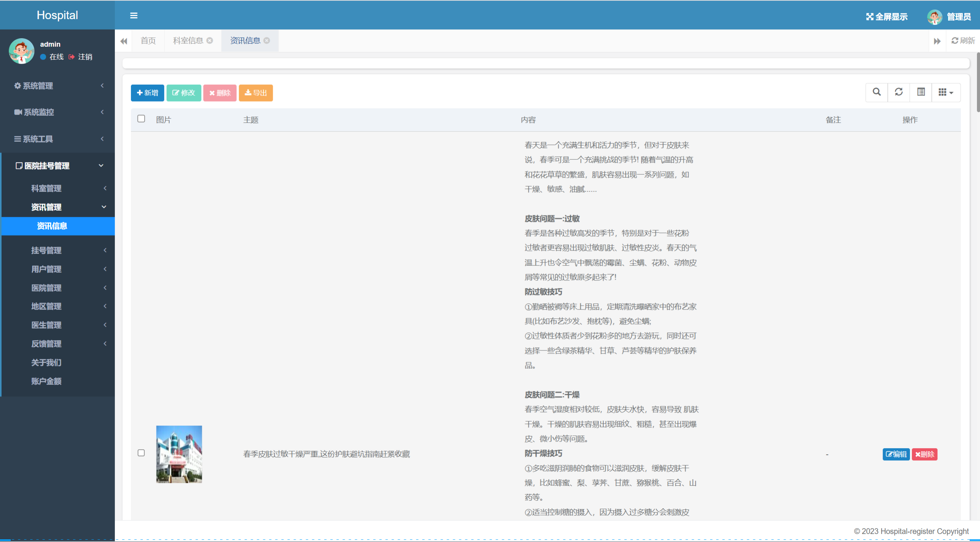Click the 编辑 button in the row
Viewport: 980px width, 542px height.
click(896, 455)
